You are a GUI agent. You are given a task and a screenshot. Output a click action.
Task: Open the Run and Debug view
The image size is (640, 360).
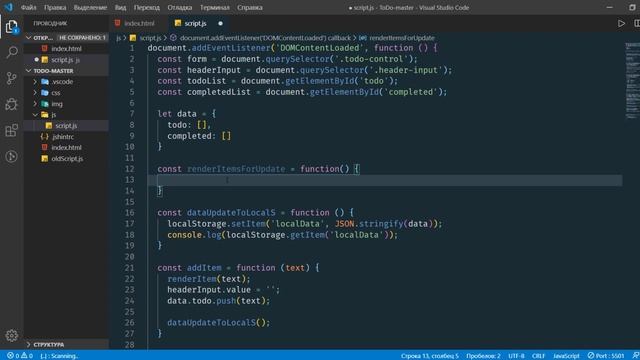coord(11,104)
